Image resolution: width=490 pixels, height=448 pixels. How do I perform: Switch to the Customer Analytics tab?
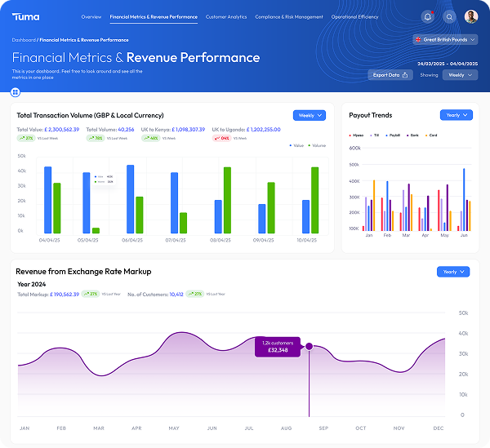226,16
